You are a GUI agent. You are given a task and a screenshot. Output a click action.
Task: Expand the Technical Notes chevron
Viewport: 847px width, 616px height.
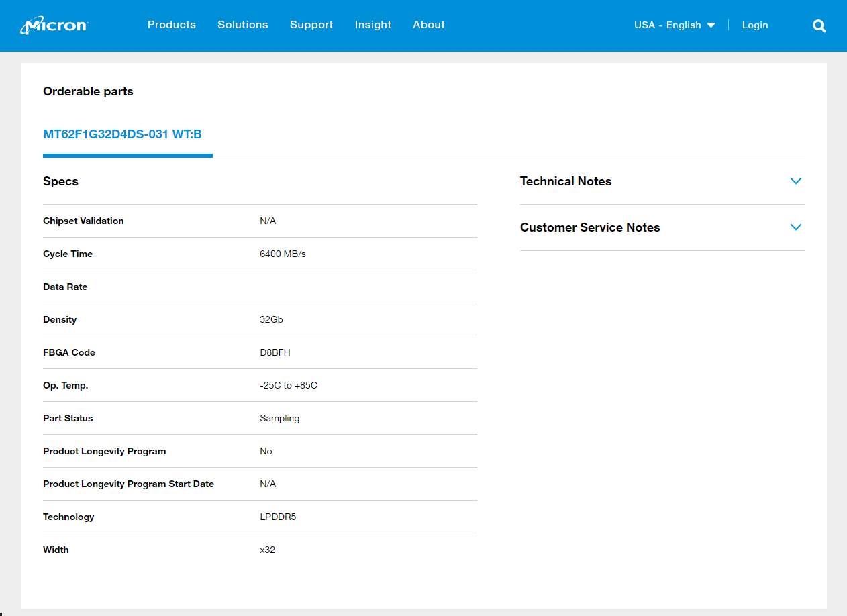tap(796, 181)
